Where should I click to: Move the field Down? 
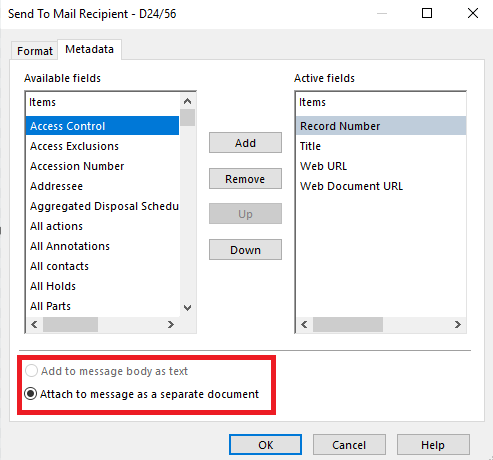pyautogui.click(x=245, y=250)
